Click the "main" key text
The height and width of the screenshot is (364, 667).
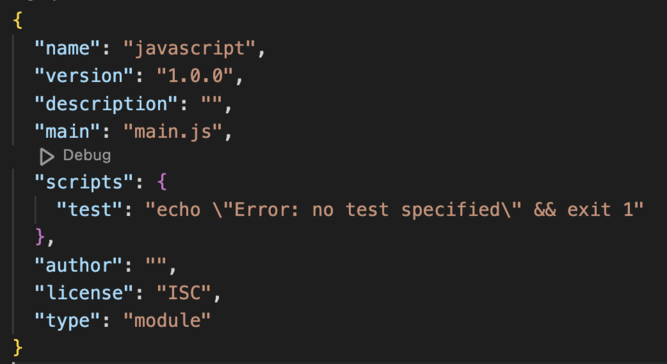tap(68, 131)
